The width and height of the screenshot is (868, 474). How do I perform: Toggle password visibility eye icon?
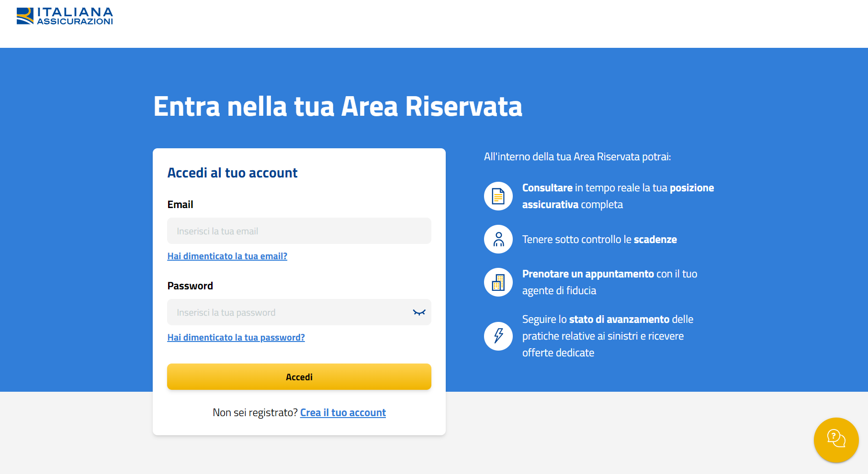pos(419,312)
